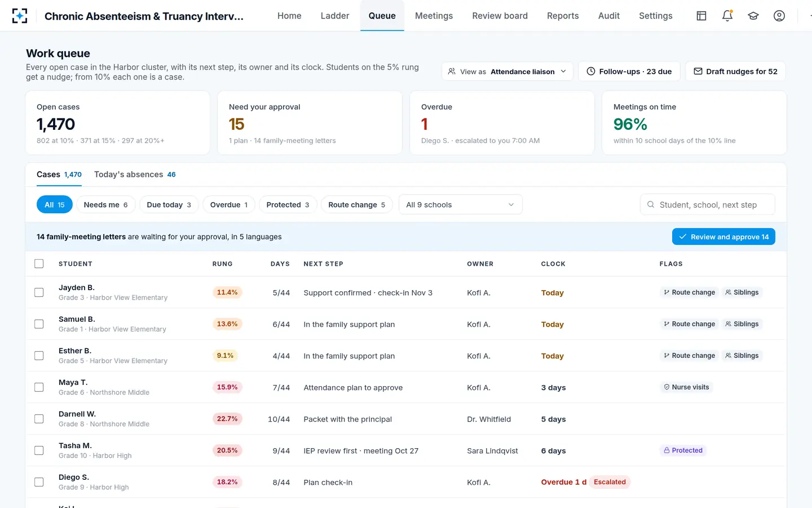Click the graduation cap icon
Image resolution: width=812 pixels, height=508 pixels.
pyautogui.click(x=753, y=16)
